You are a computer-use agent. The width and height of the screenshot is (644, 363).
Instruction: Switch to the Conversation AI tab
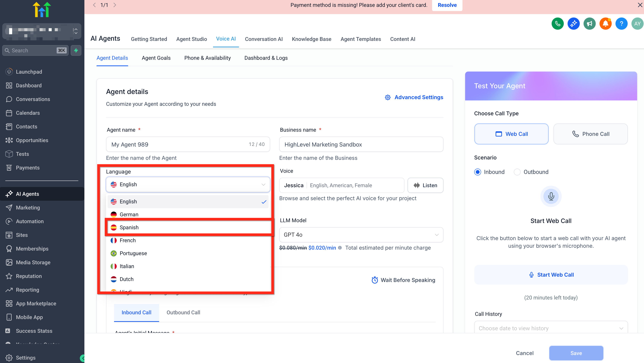263,39
